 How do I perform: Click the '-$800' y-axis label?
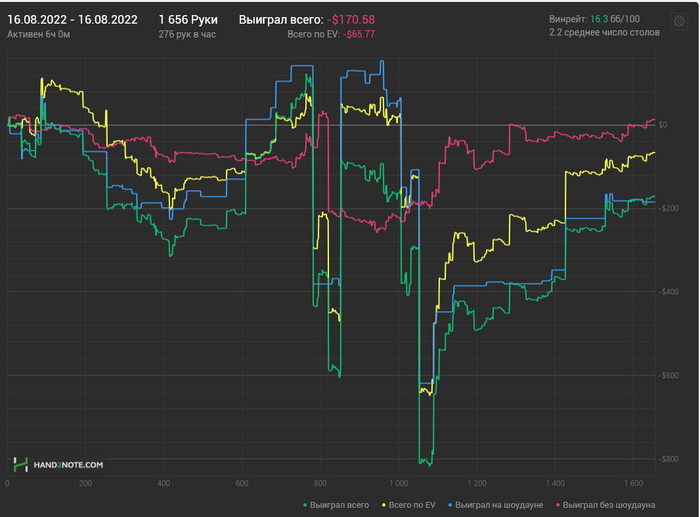click(668, 459)
